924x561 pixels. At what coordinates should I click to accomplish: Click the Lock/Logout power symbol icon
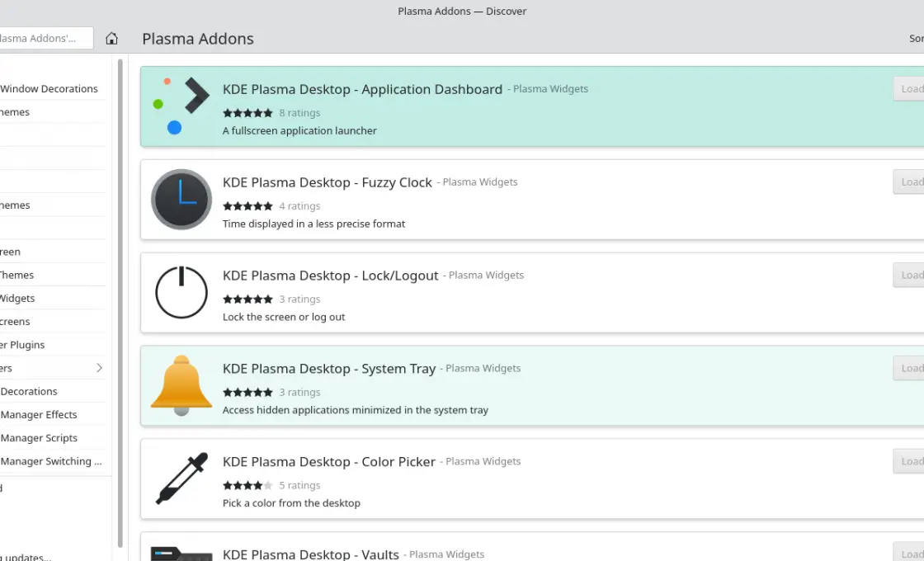click(181, 292)
